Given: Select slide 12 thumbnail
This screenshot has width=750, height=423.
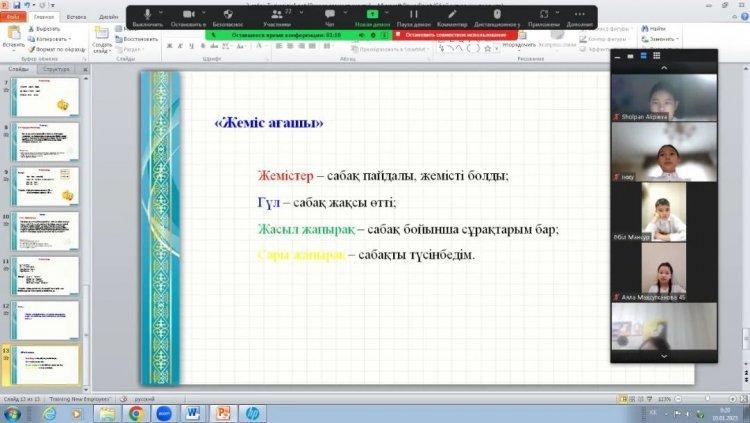Looking at the screenshot, I should [44, 321].
